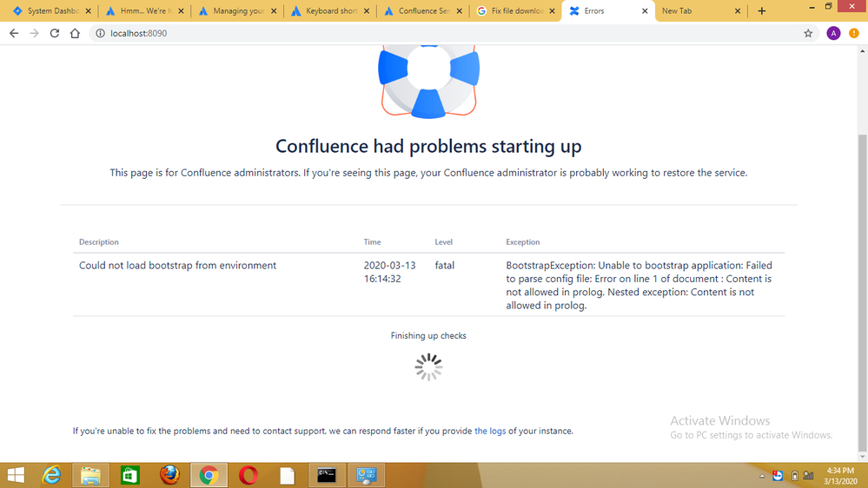Screen dimensions: 868x488
Task: Close the Keyboard shortcuts tab
Action: pos(367,11)
